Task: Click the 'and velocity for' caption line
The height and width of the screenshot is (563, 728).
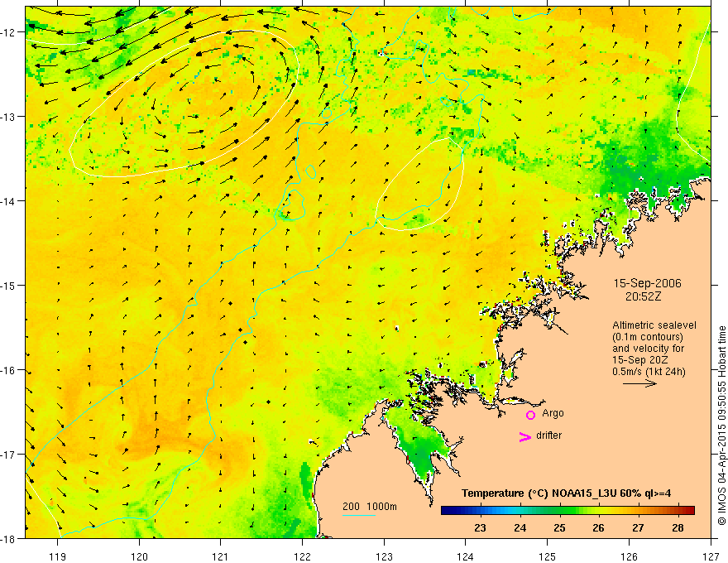Action: tap(648, 349)
